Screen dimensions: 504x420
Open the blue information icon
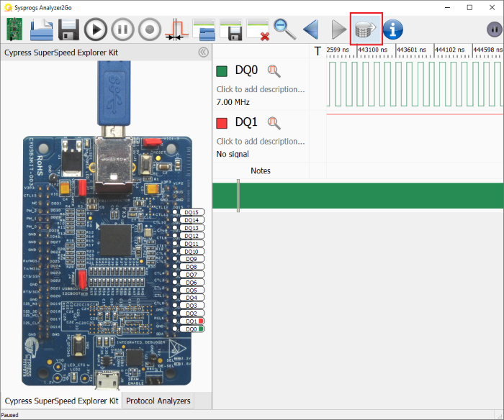(393, 29)
